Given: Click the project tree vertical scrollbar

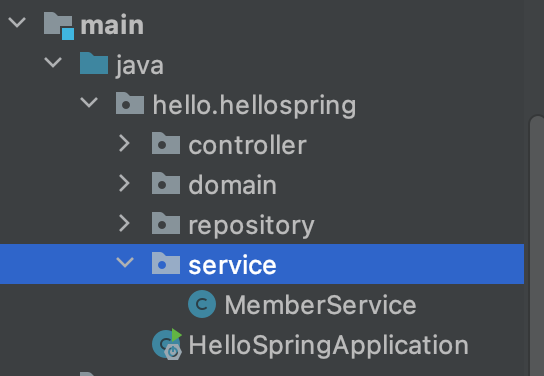Looking at the screenshot, I should point(537,246).
